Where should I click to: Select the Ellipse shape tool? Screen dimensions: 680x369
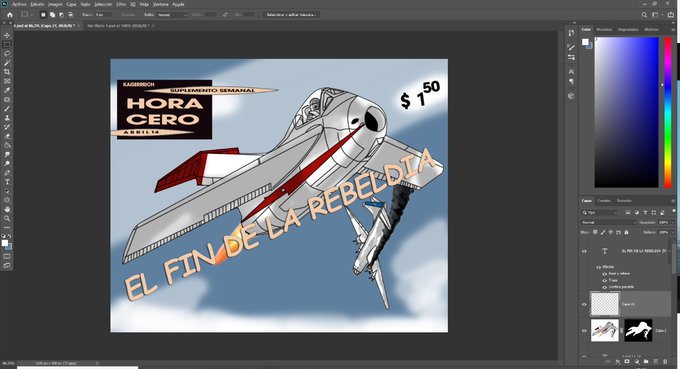(7, 200)
